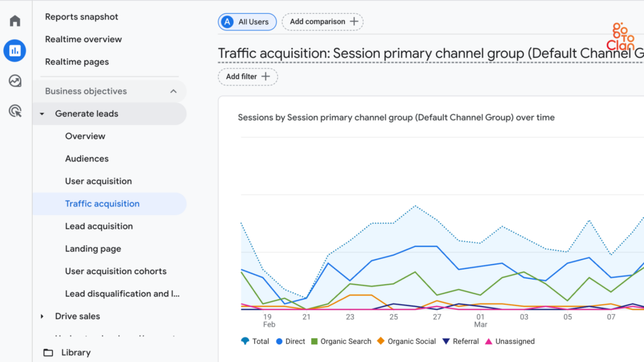Click the 01 Mar axis label on chart
Viewport: 644px width, 362px height.
pyautogui.click(x=480, y=321)
